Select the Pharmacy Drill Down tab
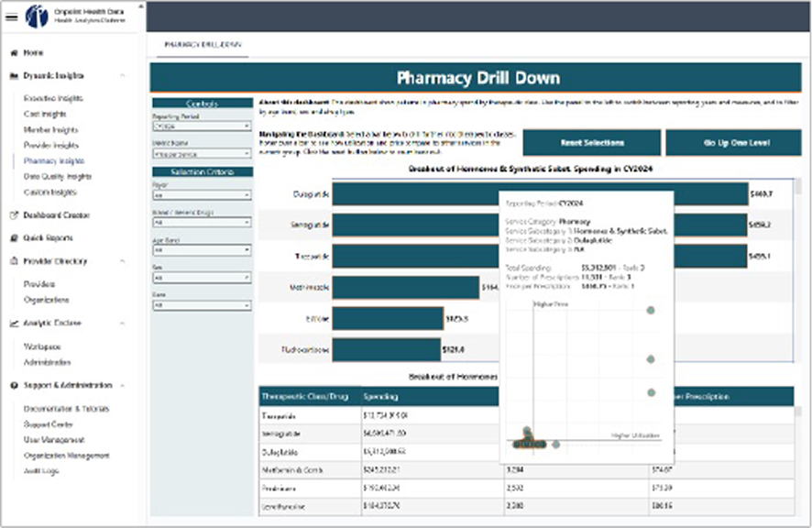 tap(194, 45)
